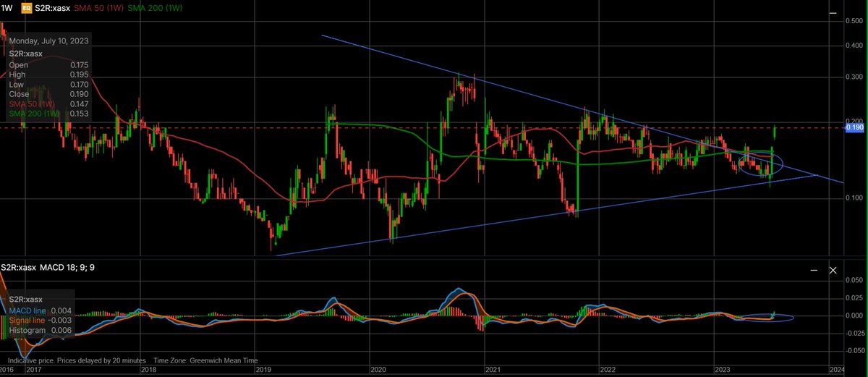The image size is (868, 377).
Task: Click 2023 on the time axis
Action: coord(722,370)
